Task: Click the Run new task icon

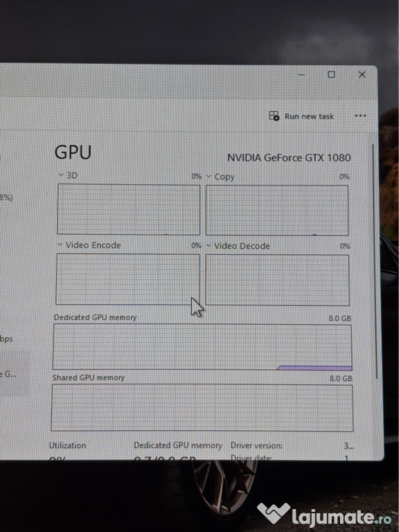Action: pyautogui.click(x=274, y=116)
